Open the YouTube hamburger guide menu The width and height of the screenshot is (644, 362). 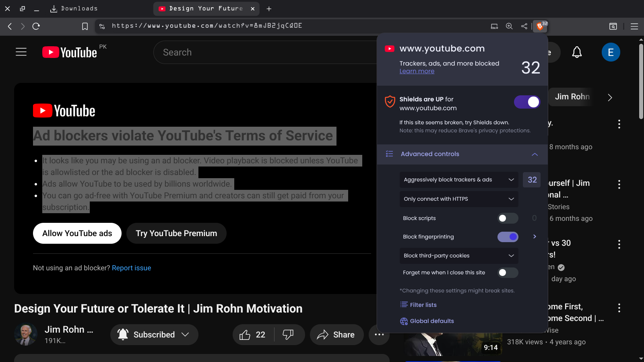coord(21,52)
